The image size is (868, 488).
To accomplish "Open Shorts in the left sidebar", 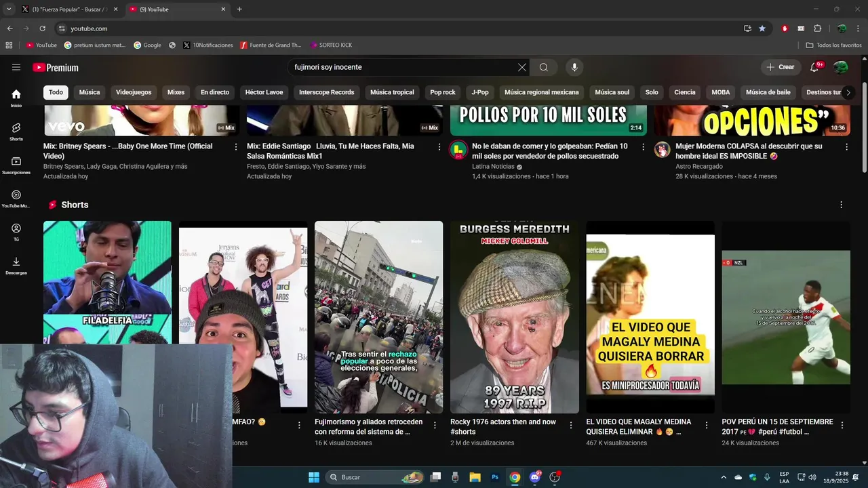I will 16,131.
